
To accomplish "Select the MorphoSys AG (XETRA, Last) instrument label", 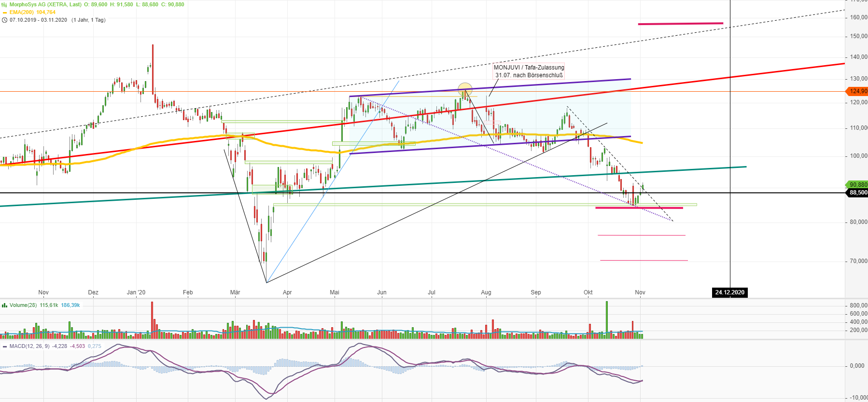I will (45, 4).
